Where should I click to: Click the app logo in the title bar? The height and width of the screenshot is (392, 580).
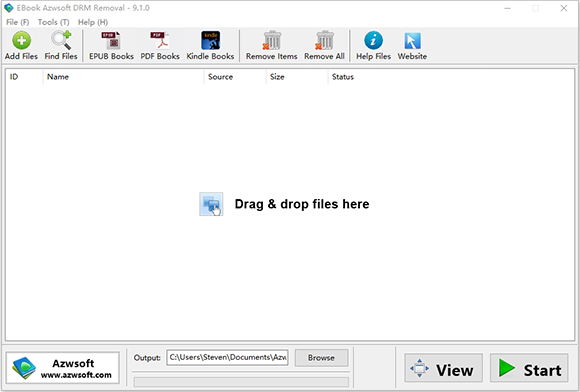[x=9, y=8]
